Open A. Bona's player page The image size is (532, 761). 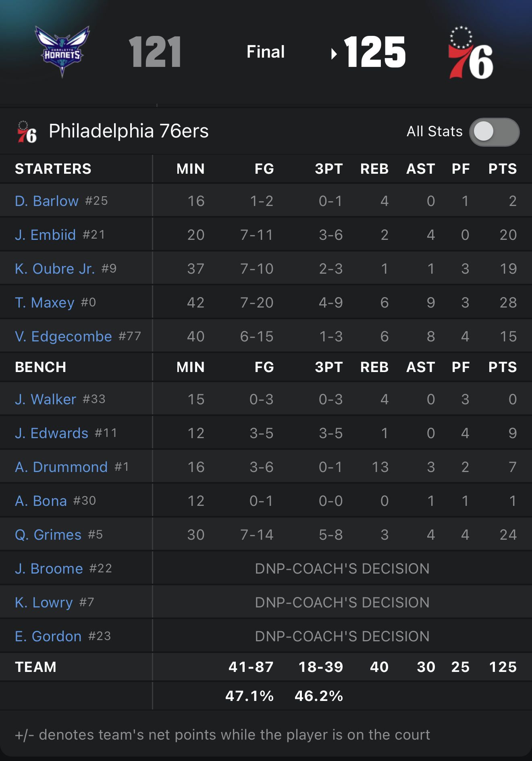(x=41, y=501)
